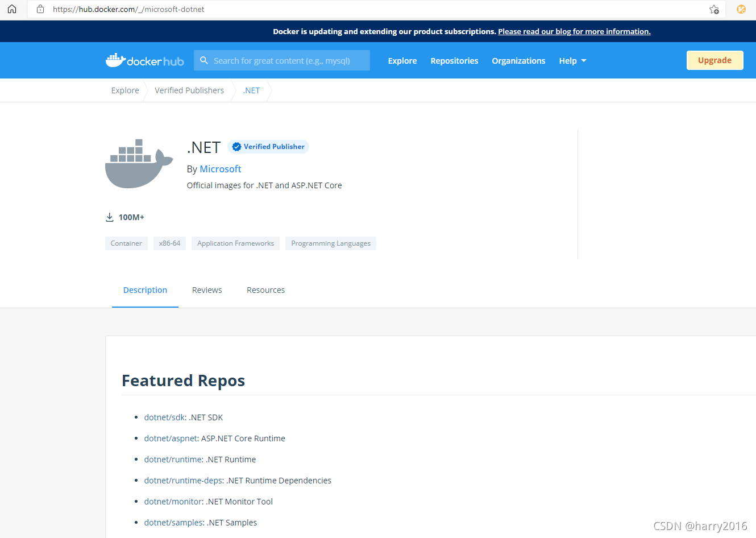The height and width of the screenshot is (538, 756).
Task: Open the dotnet/samples repo link
Action: click(173, 523)
